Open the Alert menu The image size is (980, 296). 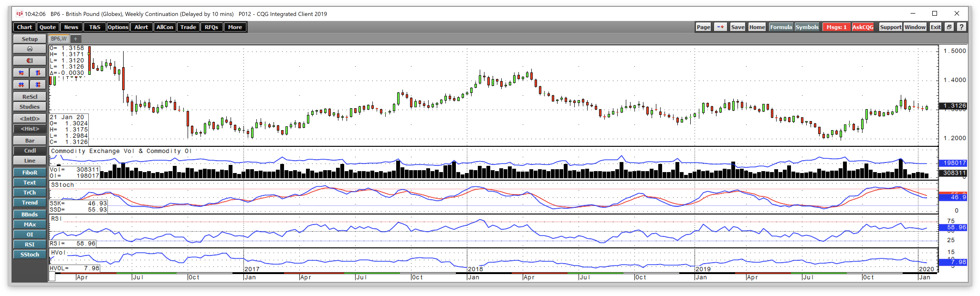[x=141, y=27]
